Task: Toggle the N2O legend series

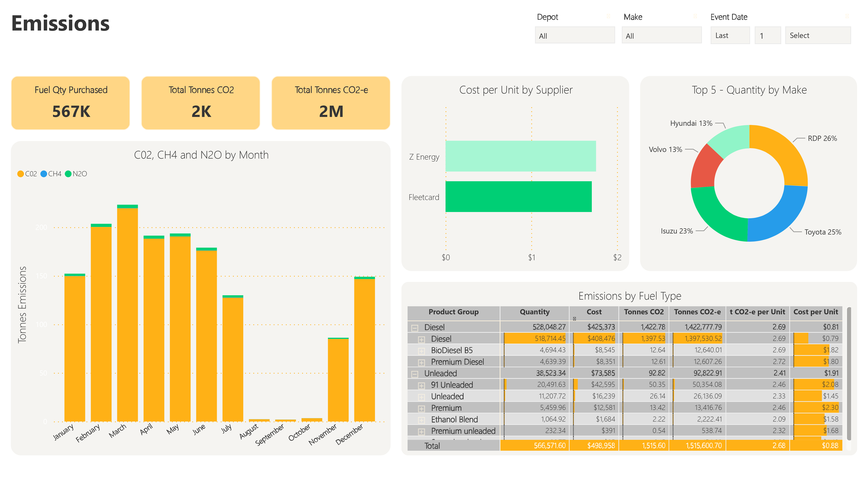Action: pyautogui.click(x=76, y=174)
